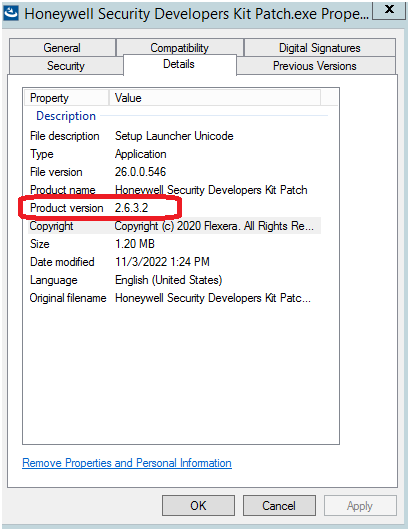Select the File version 26.0.0.546 row
Image resolution: width=410 pixels, height=530 pixels.
[x=174, y=172]
